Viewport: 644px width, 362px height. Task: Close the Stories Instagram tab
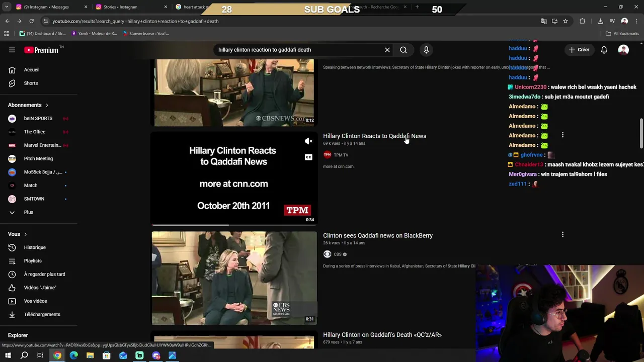coord(166,7)
